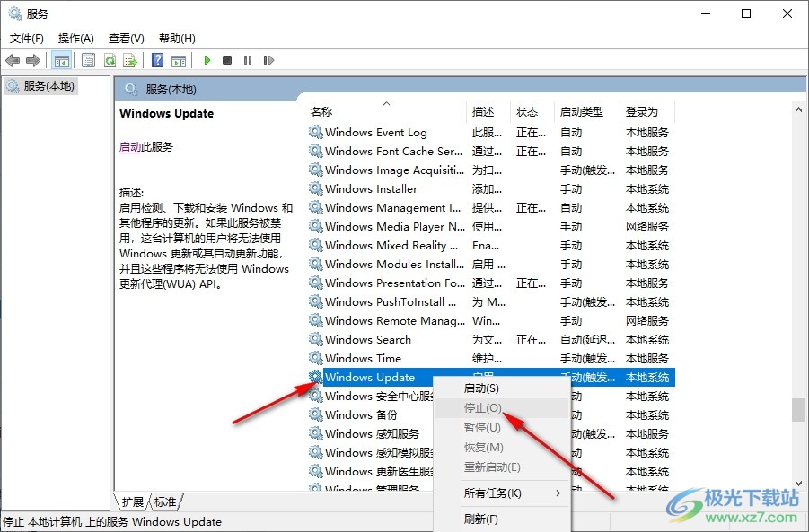Click 网络服务 in the Windows Media Player row
Viewport: 809px width, 532px height.
(647, 227)
